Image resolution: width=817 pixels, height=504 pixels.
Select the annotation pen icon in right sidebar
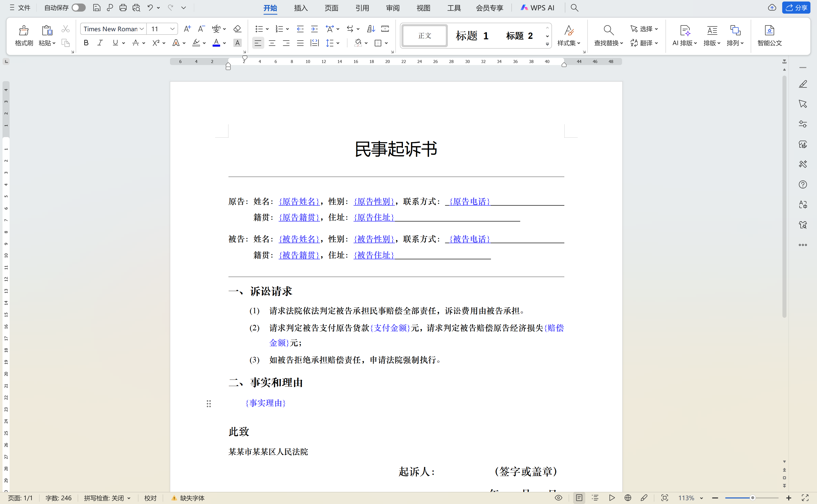point(803,84)
